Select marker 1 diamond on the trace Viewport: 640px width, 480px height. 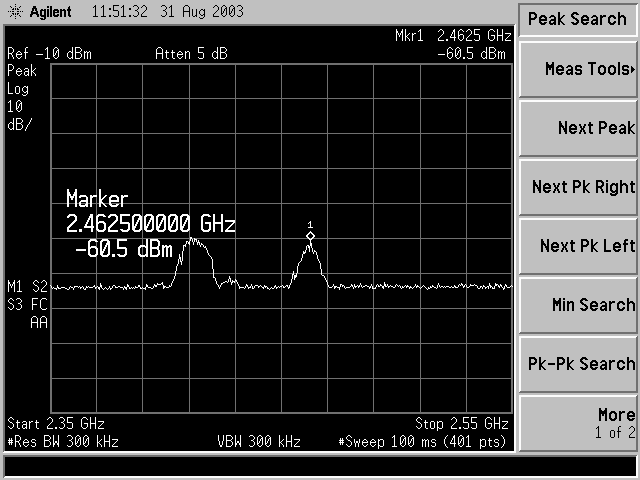pyautogui.click(x=310, y=236)
